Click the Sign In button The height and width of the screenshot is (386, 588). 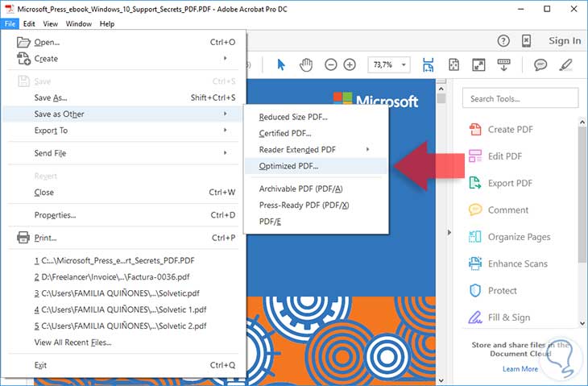tap(565, 40)
